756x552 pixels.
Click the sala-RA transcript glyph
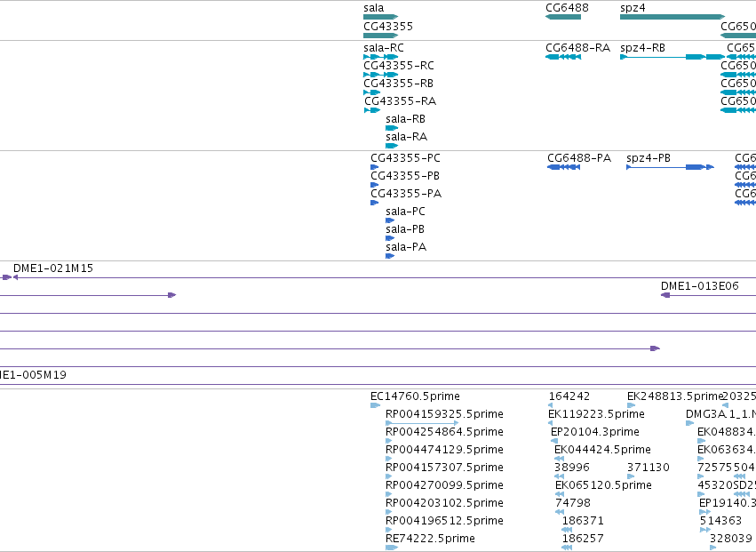(392, 146)
